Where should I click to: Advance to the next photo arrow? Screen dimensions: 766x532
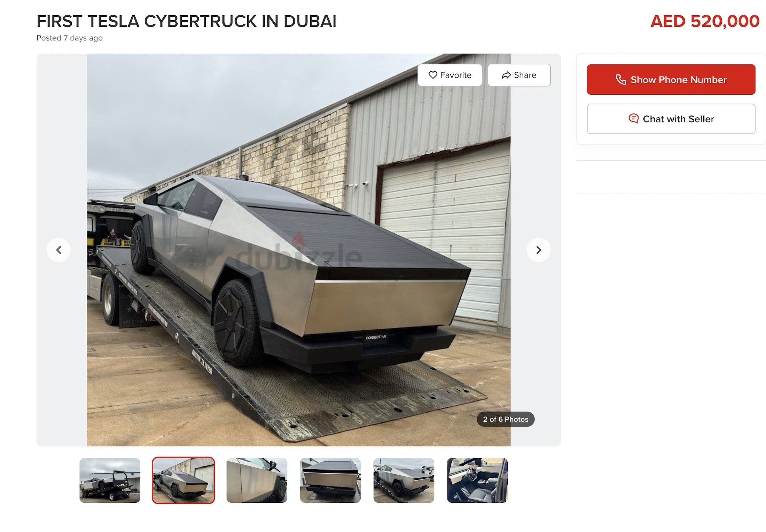click(x=539, y=250)
